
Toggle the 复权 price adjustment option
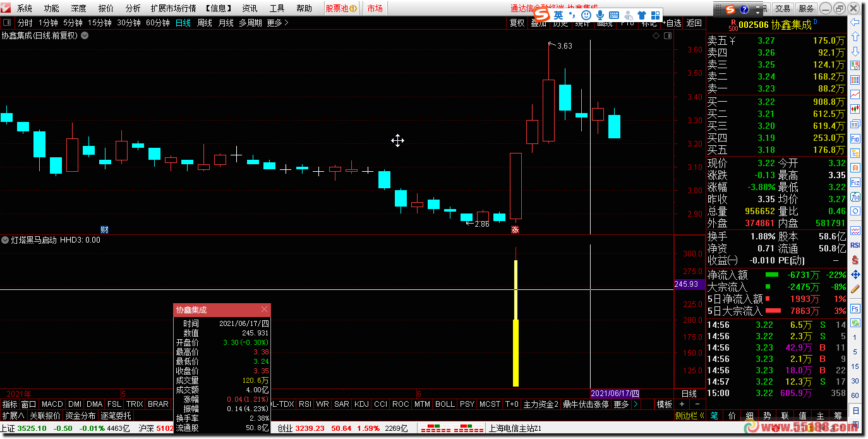(517, 23)
